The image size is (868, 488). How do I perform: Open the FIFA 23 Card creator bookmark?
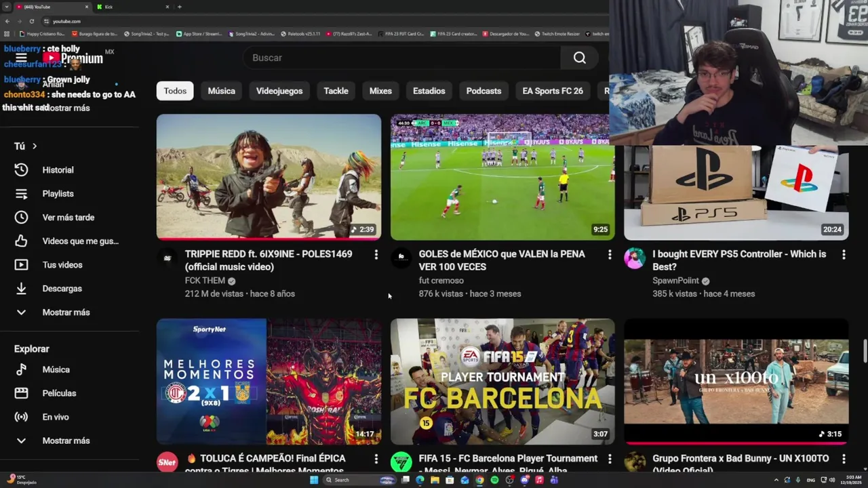click(x=454, y=34)
